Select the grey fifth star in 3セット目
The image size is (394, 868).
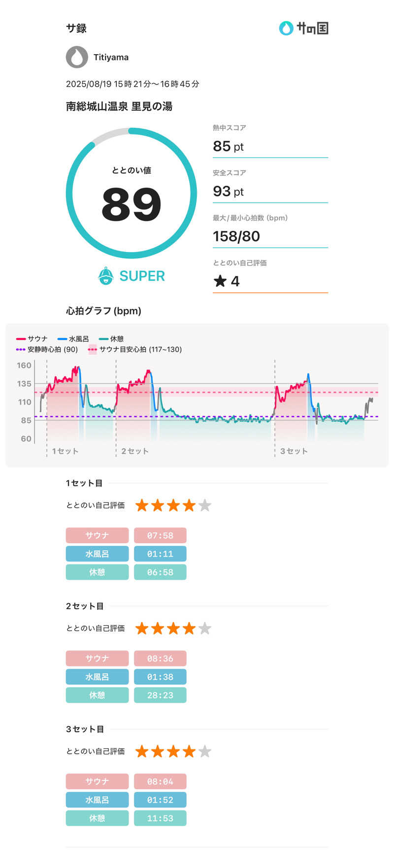click(205, 751)
